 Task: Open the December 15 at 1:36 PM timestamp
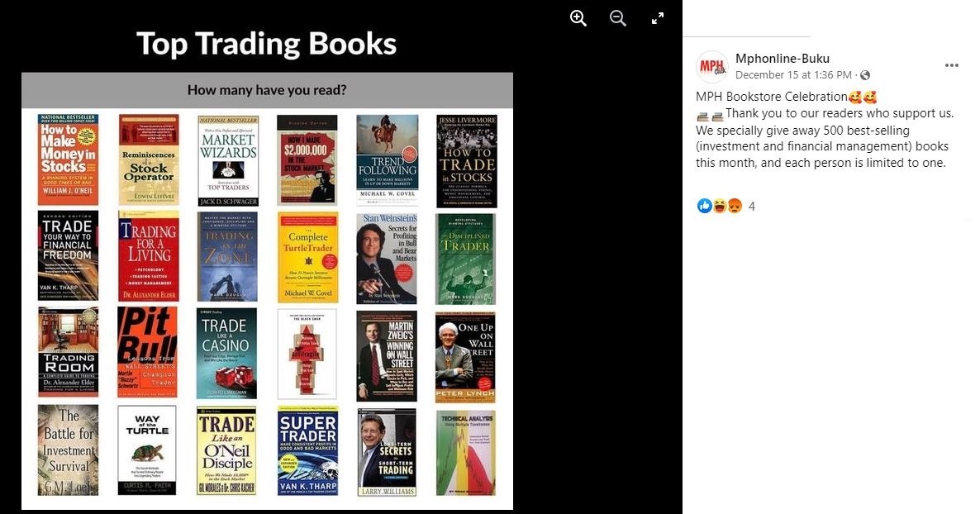pos(793,75)
